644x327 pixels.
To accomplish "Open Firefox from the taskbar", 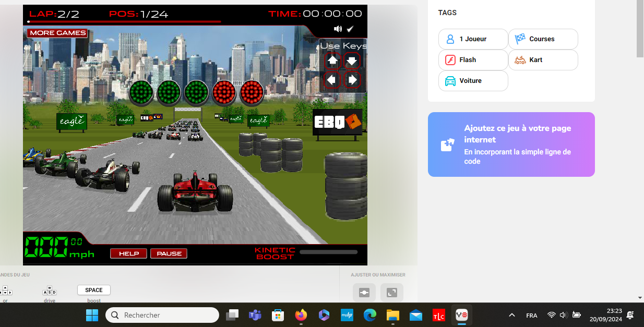I will pos(301,315).
